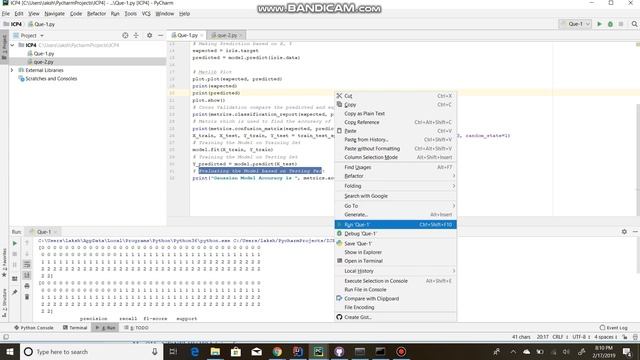Change CRLF line separator in status bar

(560, 337)
